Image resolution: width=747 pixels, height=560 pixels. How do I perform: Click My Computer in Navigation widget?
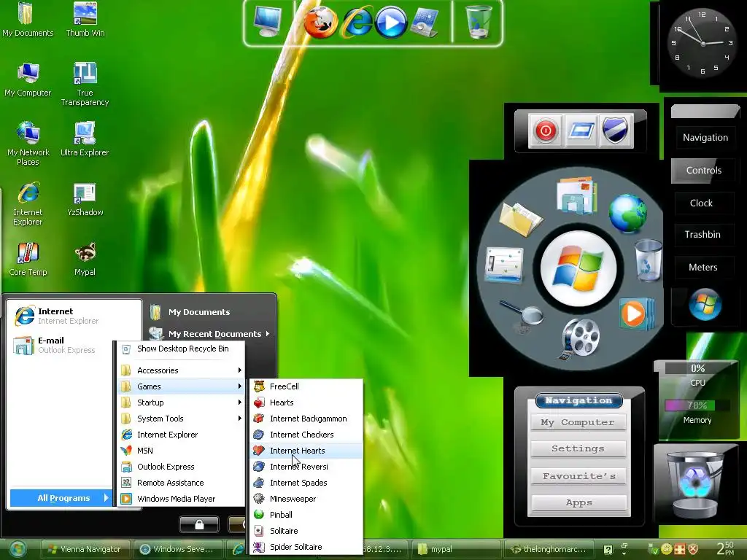pyautogui.click(x=578, y=422)
